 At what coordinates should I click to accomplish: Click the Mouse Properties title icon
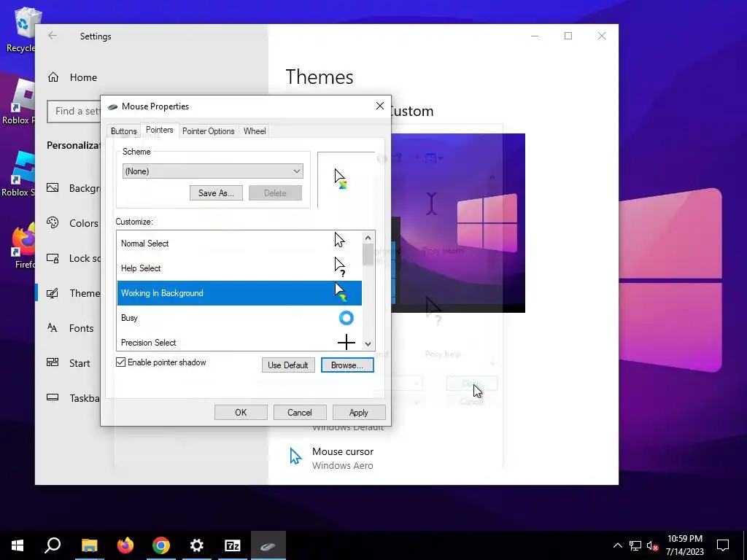click(x=112, y=106)
